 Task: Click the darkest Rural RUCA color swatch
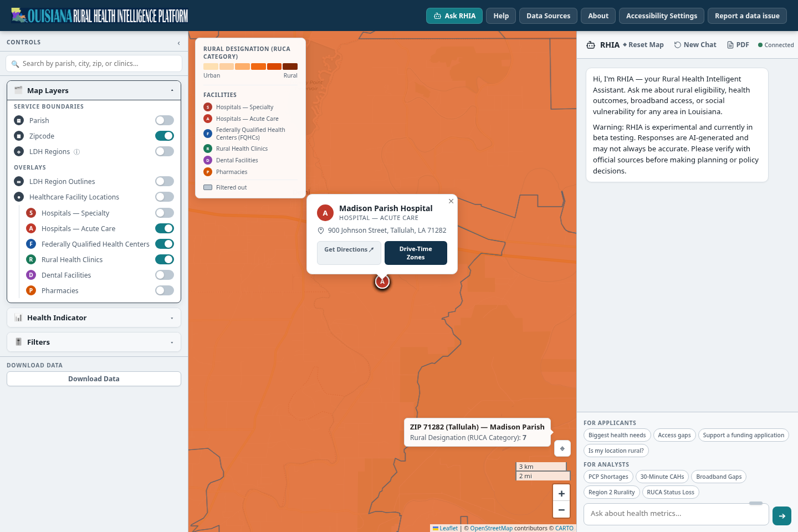[x=290, y=66]
